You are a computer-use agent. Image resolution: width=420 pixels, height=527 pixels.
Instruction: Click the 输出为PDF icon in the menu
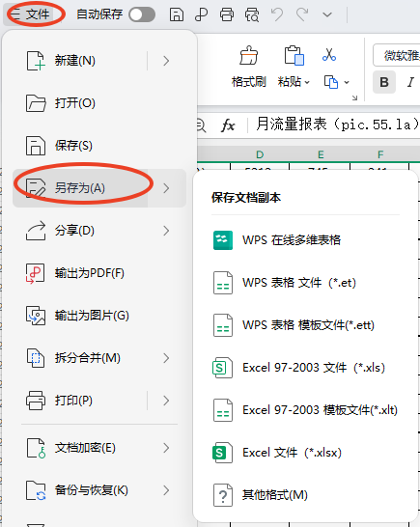[35, 273]
